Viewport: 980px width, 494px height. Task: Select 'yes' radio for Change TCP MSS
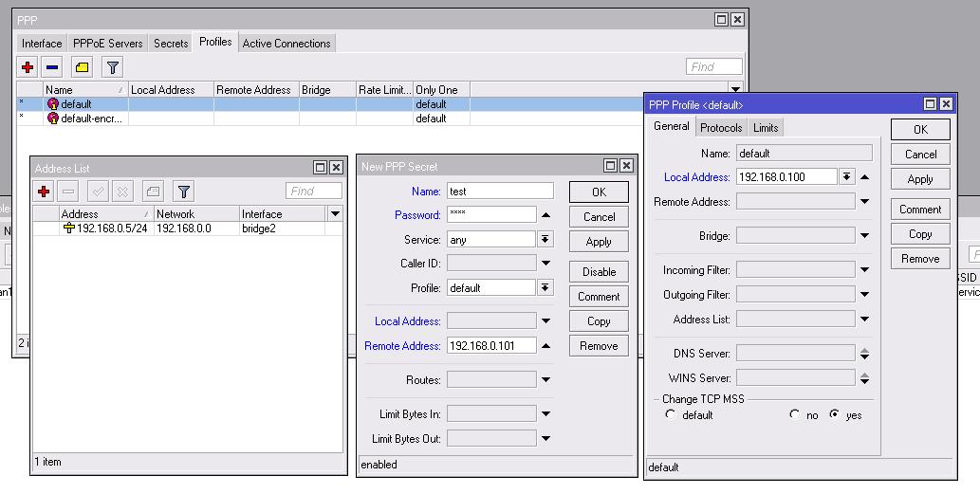(x=835, y=415)
